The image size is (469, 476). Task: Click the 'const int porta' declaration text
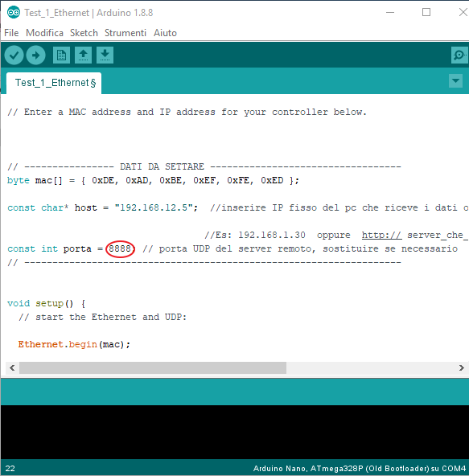[50, 248]
